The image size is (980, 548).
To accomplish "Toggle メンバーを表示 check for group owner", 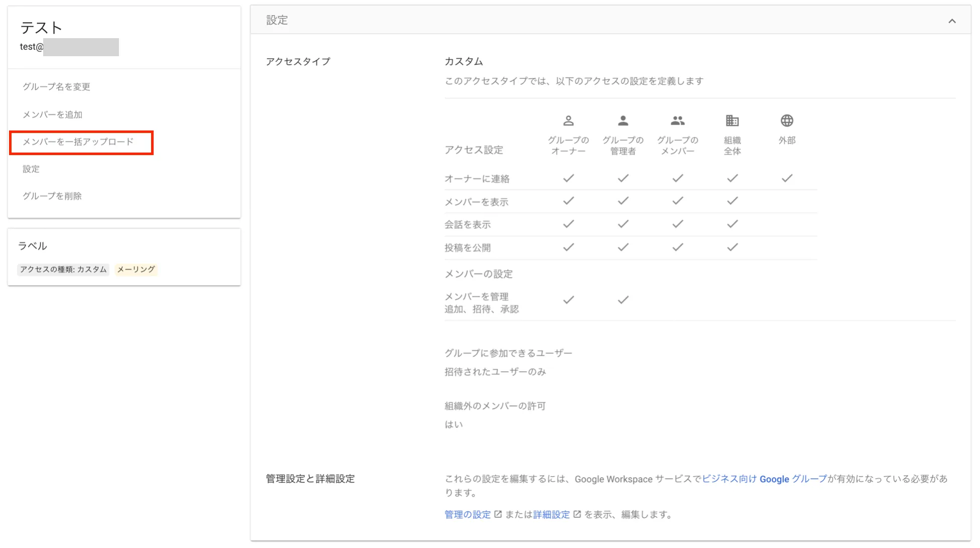I will (x=568, y=201).
